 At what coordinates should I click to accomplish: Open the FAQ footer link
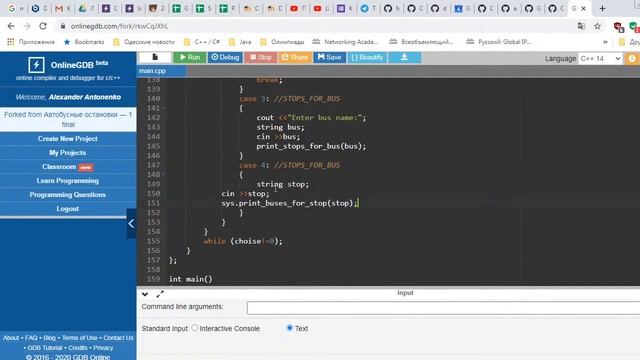(31, 338)
